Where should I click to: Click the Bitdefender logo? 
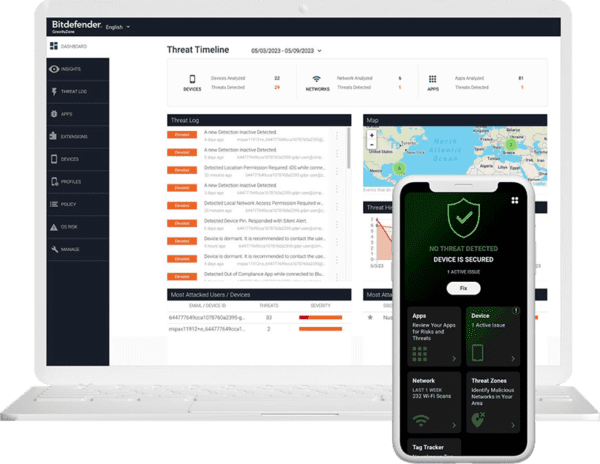point(77,26)
